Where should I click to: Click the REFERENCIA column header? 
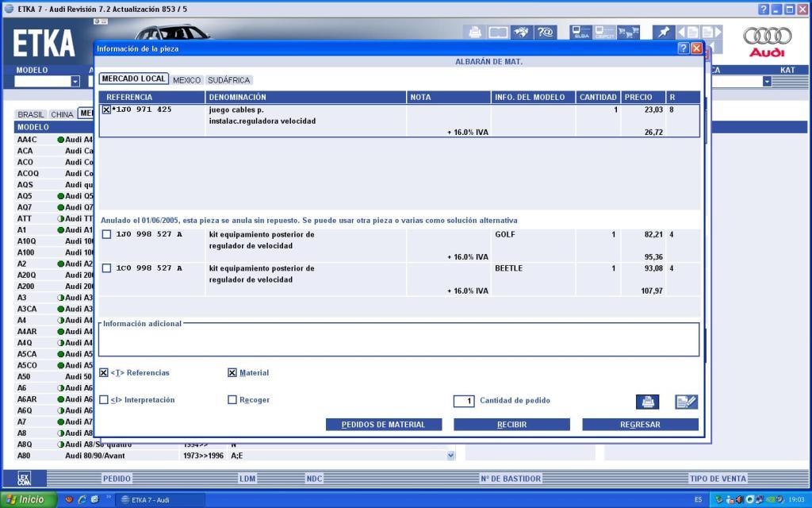click(151, 97)
